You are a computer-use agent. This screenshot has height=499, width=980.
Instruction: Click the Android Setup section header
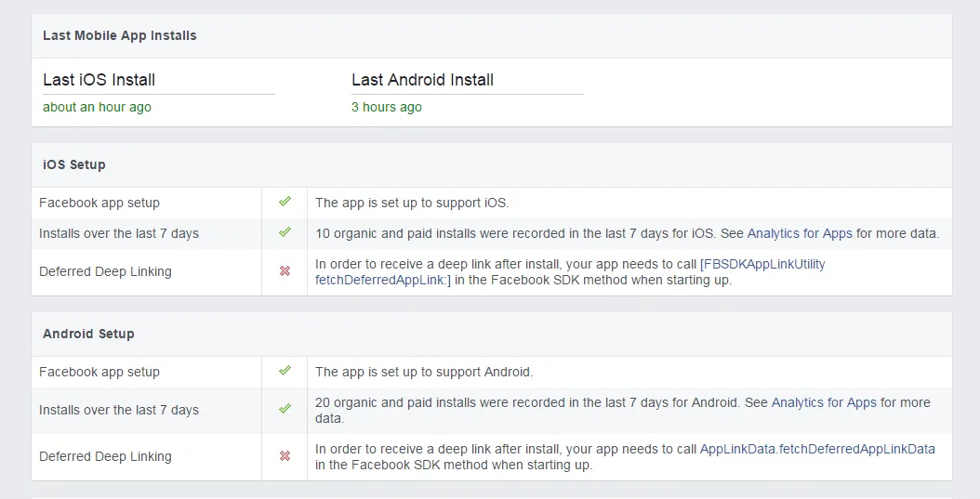(88, 334)
